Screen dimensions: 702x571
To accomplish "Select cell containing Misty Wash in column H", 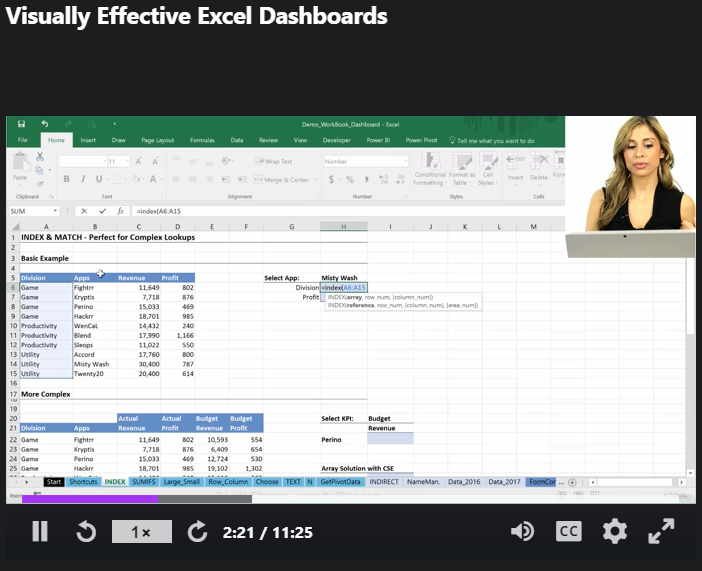I will [343, 278].
